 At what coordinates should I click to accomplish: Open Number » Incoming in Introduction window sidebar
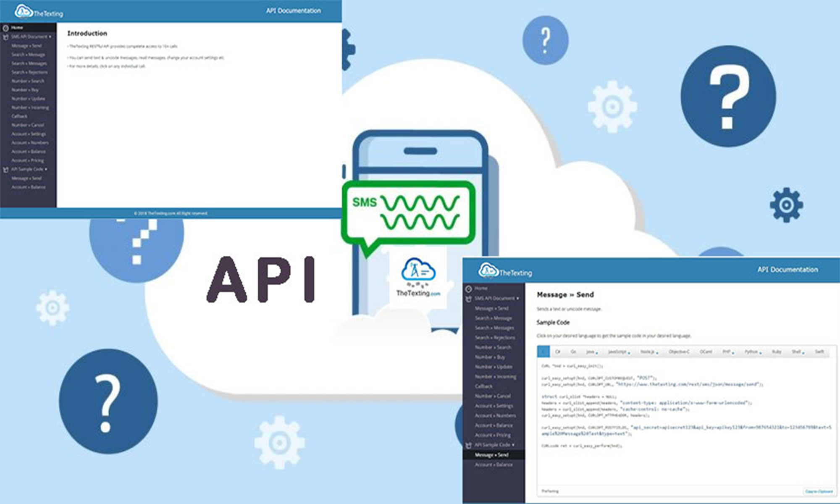[30, 108]
